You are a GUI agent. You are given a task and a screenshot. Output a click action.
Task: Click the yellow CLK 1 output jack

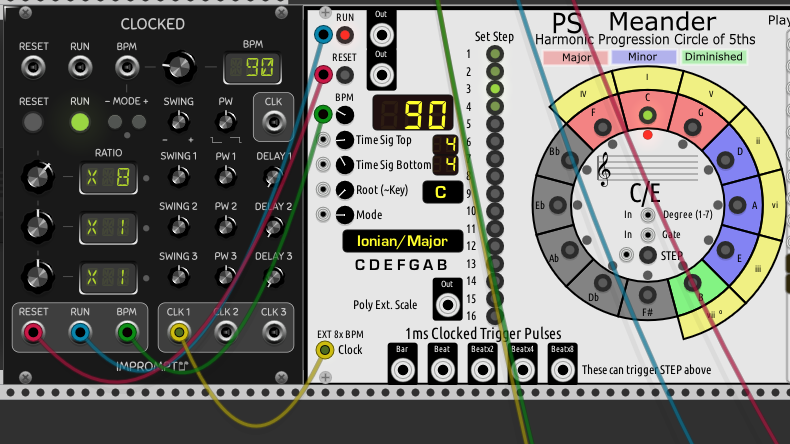pyautogui.click(x=179, y=332)
